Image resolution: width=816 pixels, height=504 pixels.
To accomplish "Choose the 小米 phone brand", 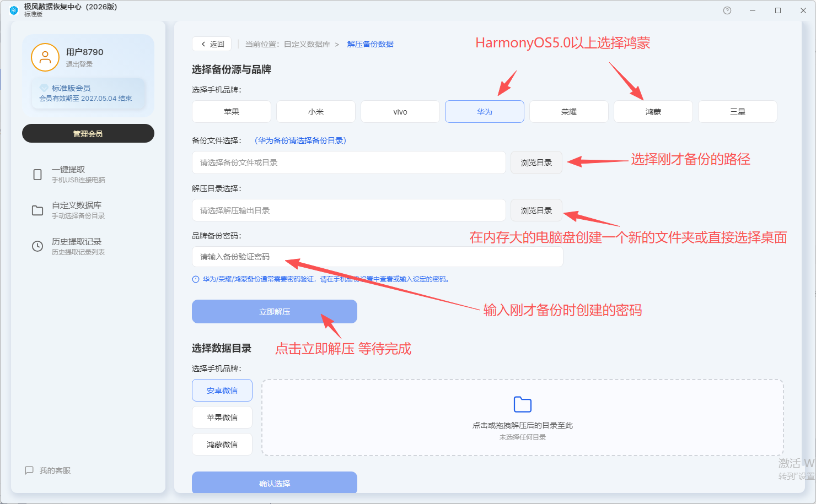I will click(316, 111).
